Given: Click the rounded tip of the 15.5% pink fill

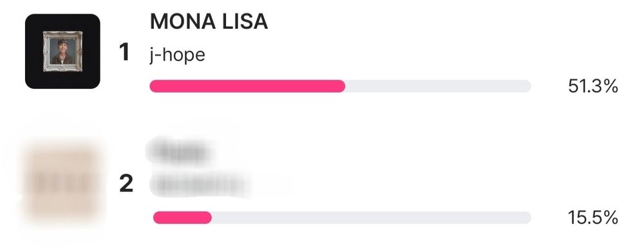Looking at the screenshot, I should 207,217.
